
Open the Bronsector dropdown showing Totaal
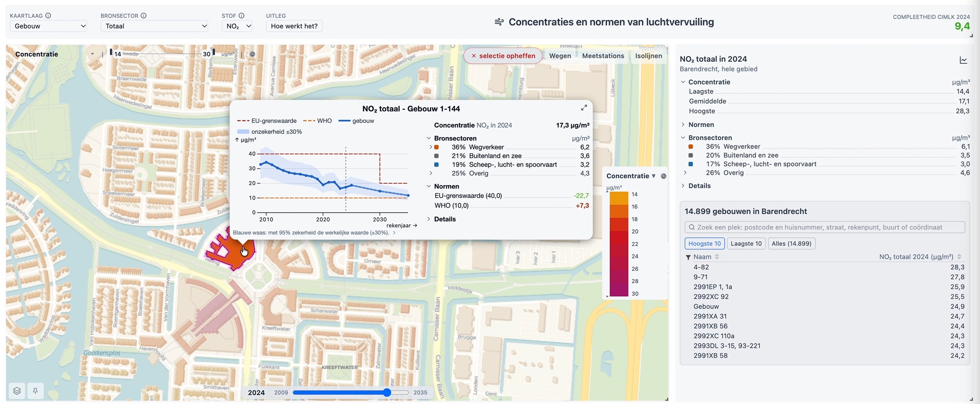(155, 26)
